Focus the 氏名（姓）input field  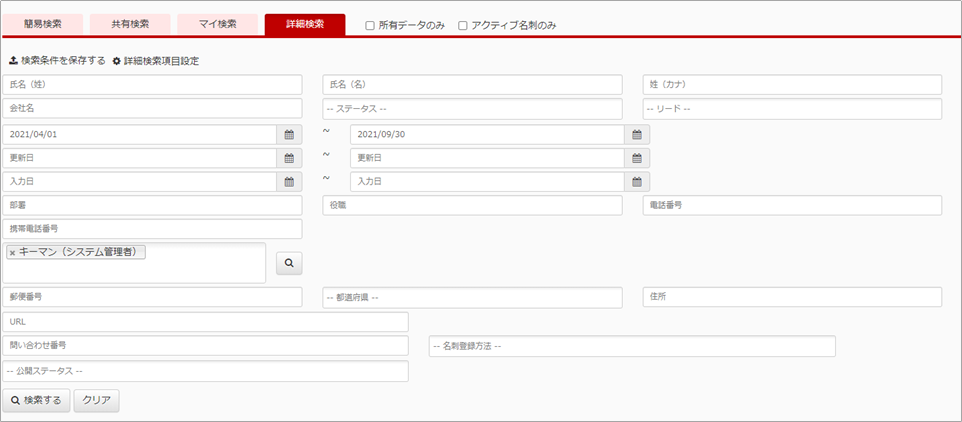[152, 85]
